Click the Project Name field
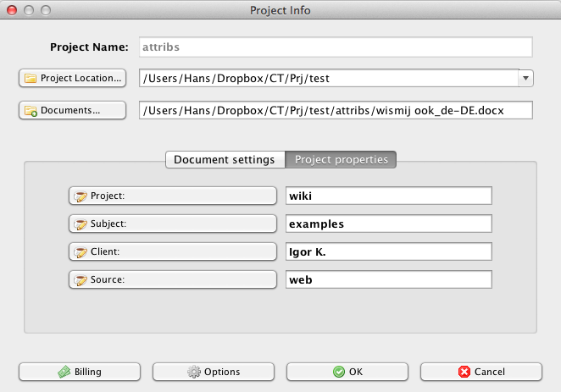Viewport: 561px width, 392px height. click(336, 47)
